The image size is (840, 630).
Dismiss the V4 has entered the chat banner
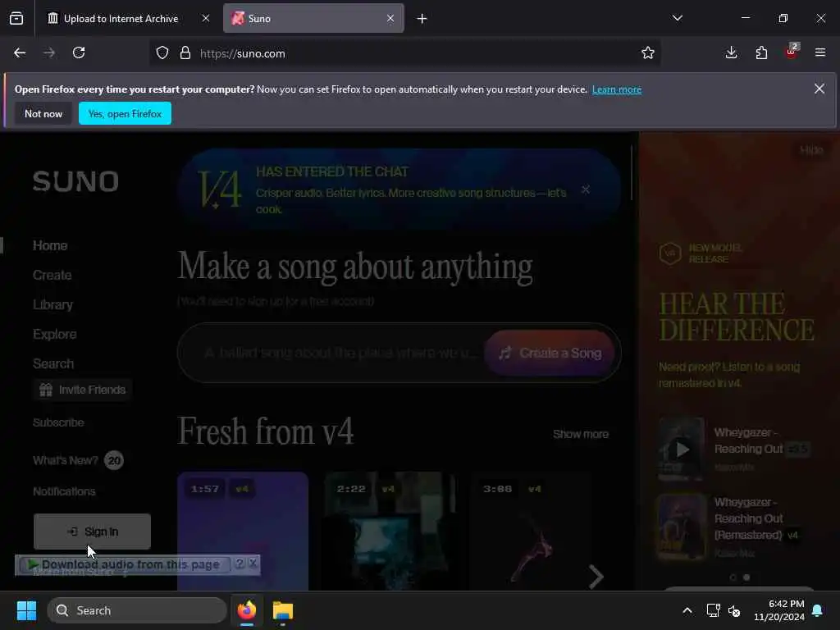pyautogui.click(x=586, y=189)
